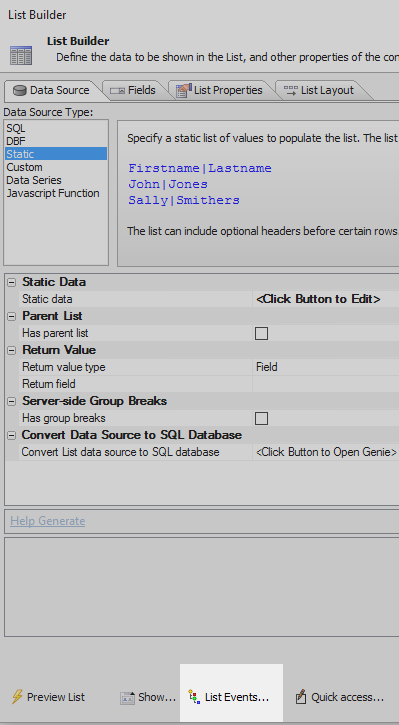The width and height of the screenshot is (399, 725).
Task: Select the Return field property label
Action: [x=49, y=384]
